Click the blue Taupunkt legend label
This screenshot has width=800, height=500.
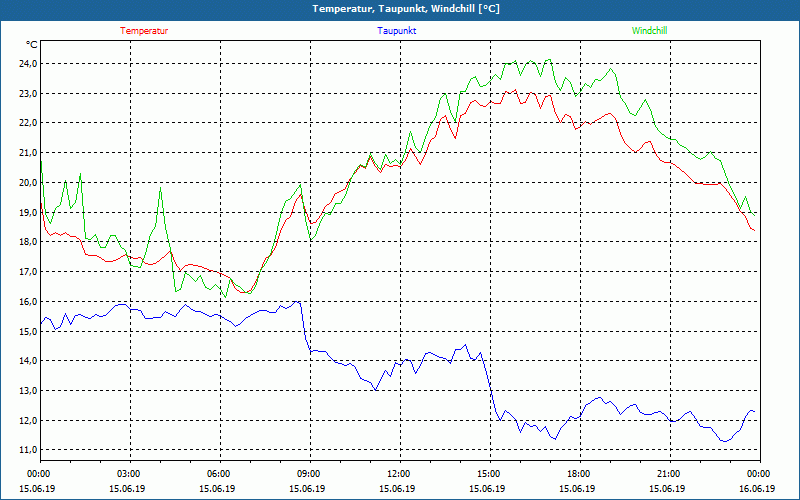pyautogui.click(x=396, y=31)
